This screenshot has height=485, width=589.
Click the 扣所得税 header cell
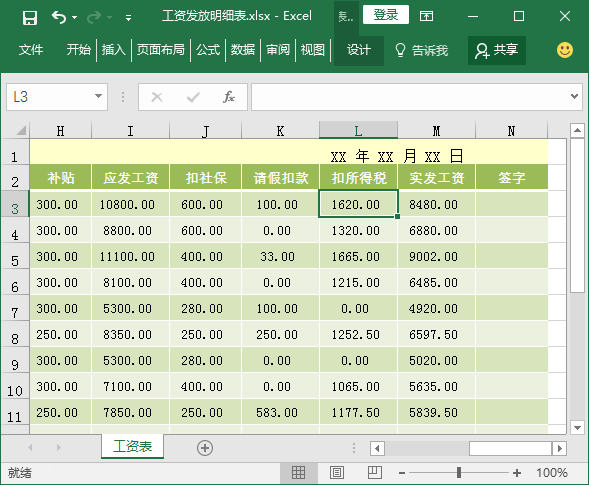[358, 177]
